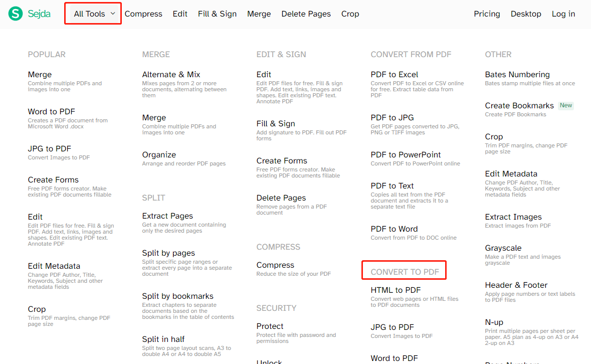The height and width of the screenshot is (364, 591).
Task: Open Crop tool under Popular column
Action: 37,309
